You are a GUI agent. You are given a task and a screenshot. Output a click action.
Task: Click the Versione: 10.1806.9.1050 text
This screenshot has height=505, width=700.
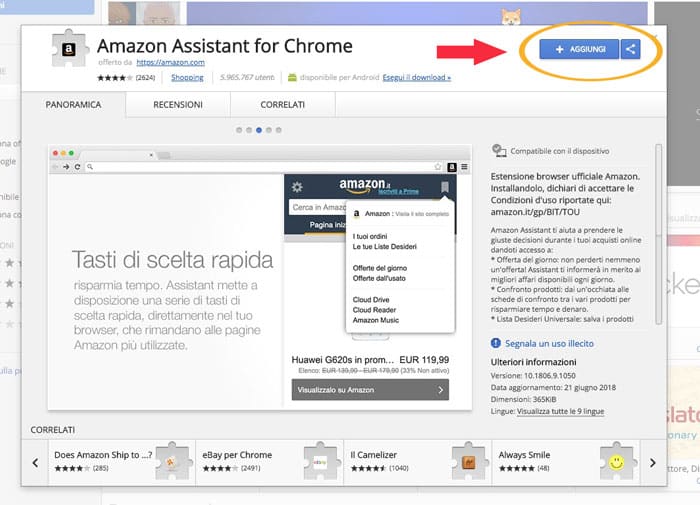pos(533,376)
